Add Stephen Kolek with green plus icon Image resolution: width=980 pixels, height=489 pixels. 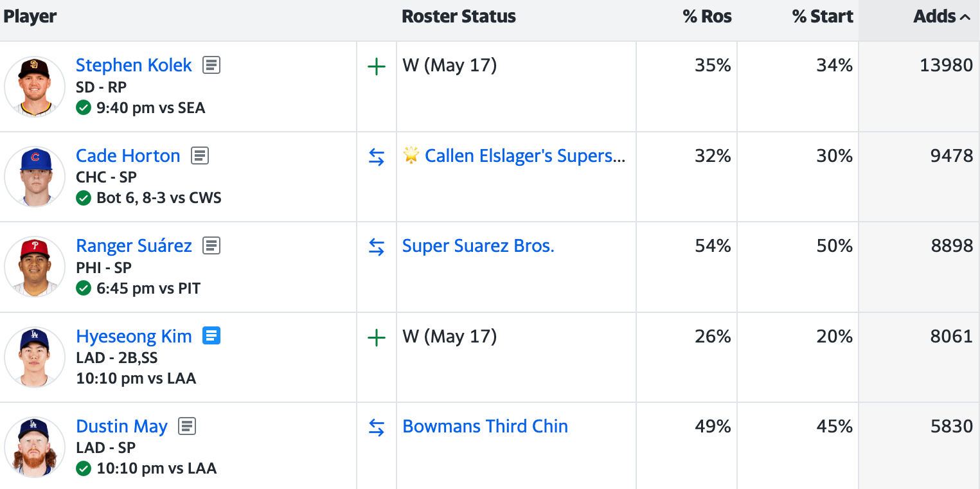click(376, 66)
